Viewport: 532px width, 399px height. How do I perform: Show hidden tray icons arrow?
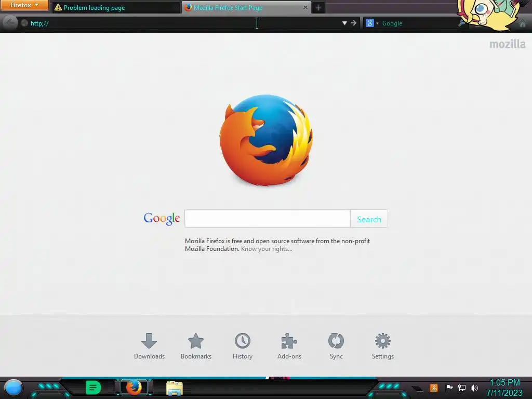coord(417,389)
